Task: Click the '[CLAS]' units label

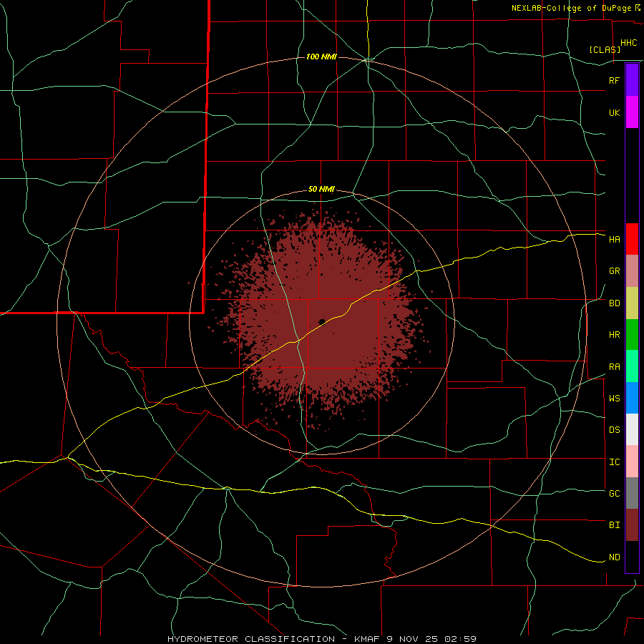Action: coord(605,49)
